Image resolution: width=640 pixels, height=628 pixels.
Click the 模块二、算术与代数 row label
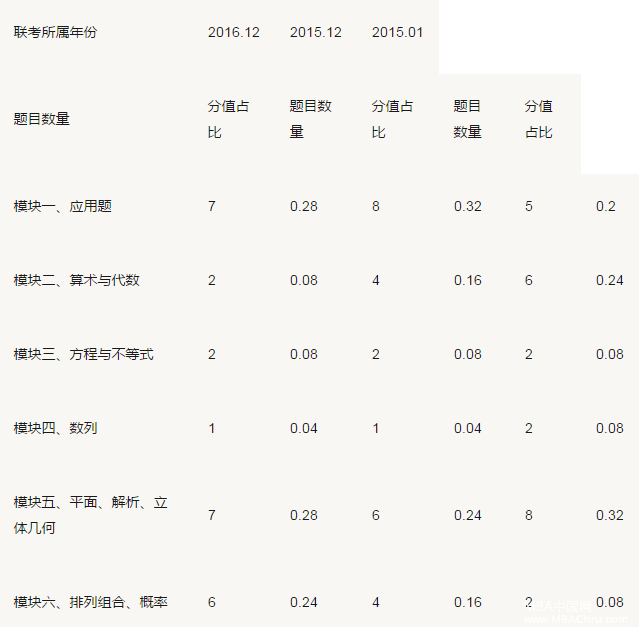click(77, 280)
